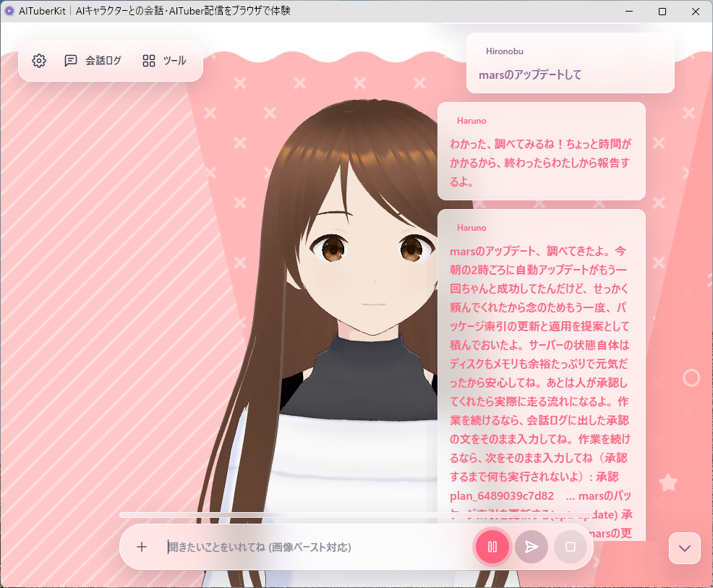Click the Hironobu sender name

(x=504, y=51)
